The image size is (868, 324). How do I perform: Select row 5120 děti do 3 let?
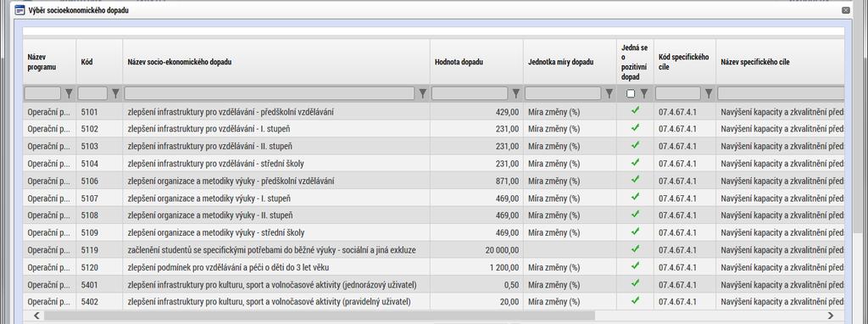433,267
